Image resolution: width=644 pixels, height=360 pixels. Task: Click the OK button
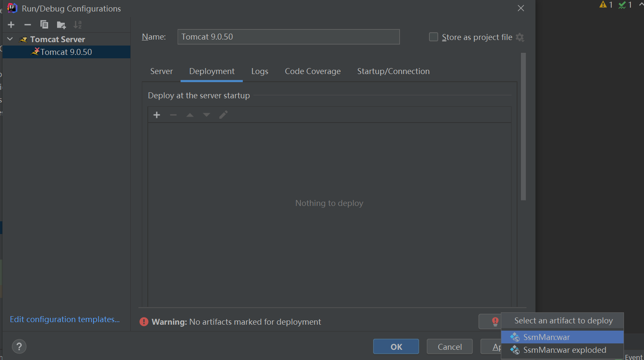click(x=396, y=346)
